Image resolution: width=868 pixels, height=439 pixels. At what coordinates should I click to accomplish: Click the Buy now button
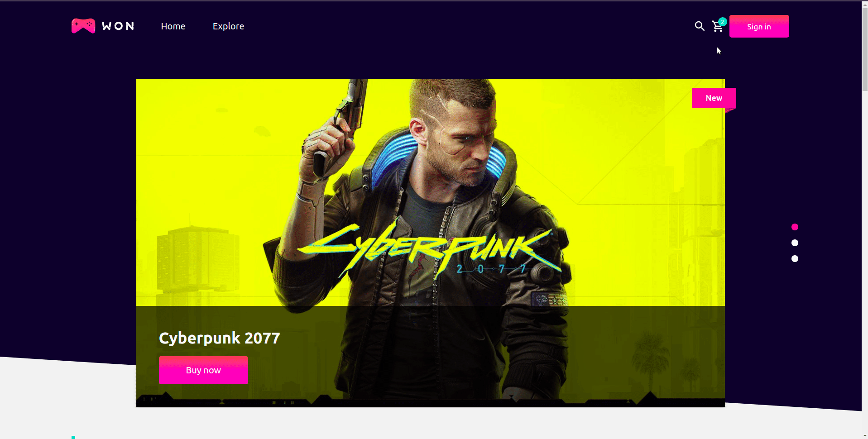pyautogui.click(x=203, y=370)
